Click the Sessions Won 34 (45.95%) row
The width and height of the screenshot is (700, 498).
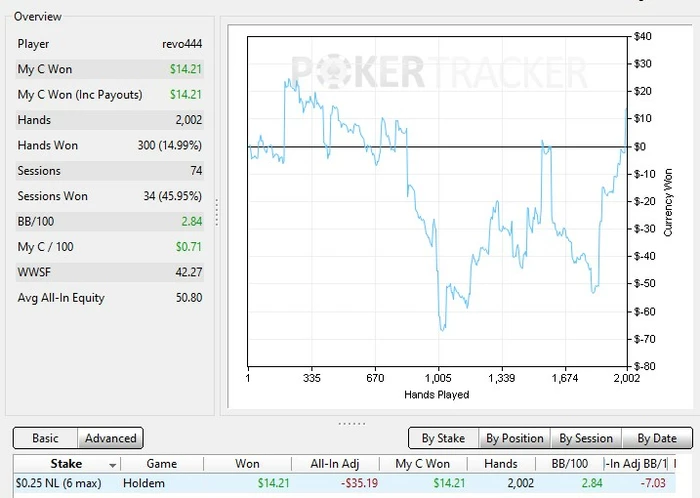click(110, 196)
